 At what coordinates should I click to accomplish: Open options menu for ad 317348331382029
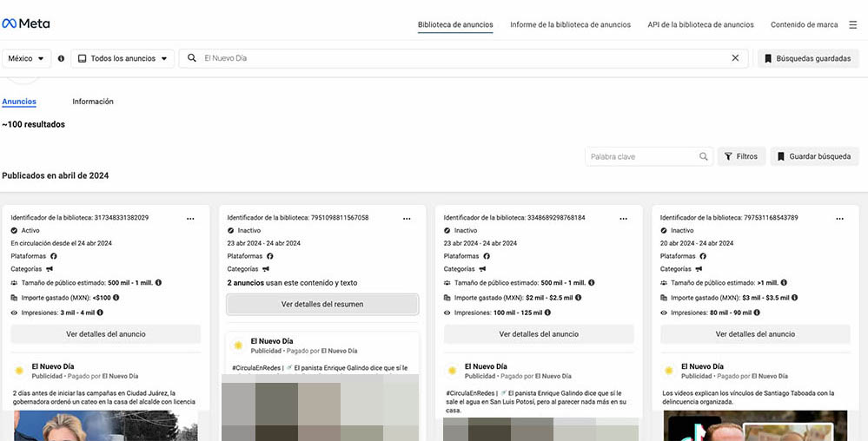pos(190,219)
